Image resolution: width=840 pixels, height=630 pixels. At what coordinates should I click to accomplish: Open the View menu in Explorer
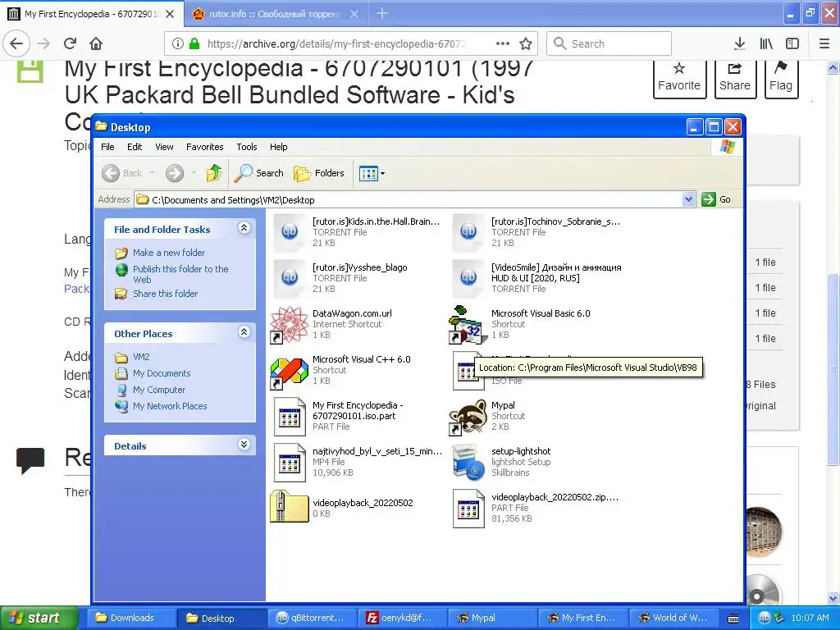(x=164, y=147)
